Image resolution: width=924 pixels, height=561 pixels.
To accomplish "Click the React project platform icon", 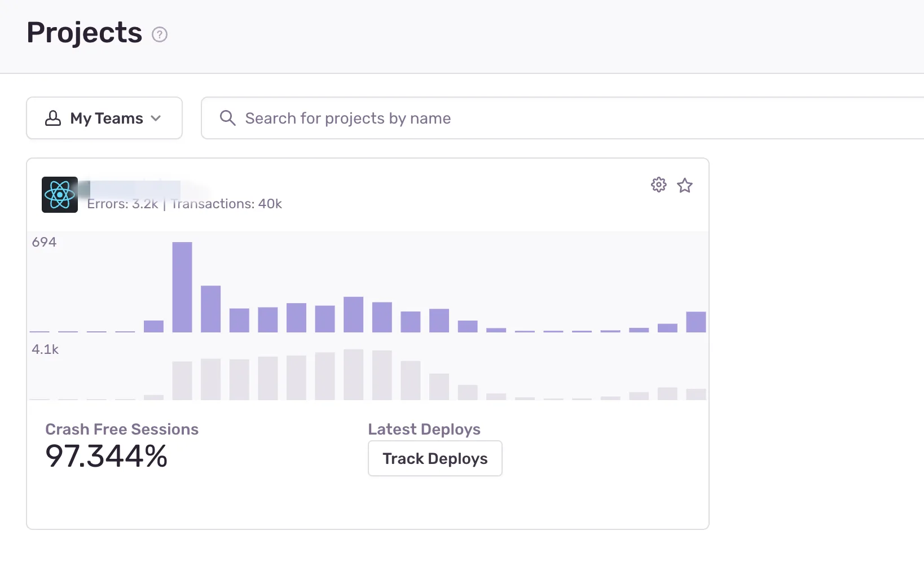I will pyautogui.click(x=60, y=195).
